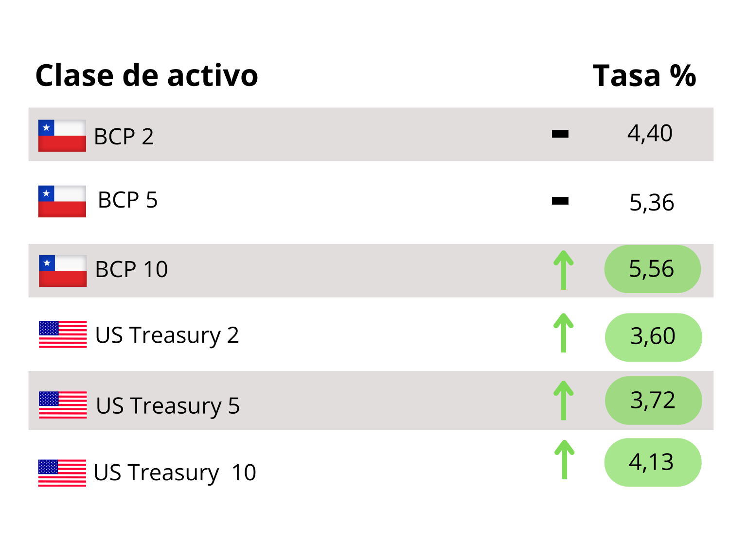Click the green up arrow for BCP 10
This screenshot has width=747, height=560.
coord(564,270)
